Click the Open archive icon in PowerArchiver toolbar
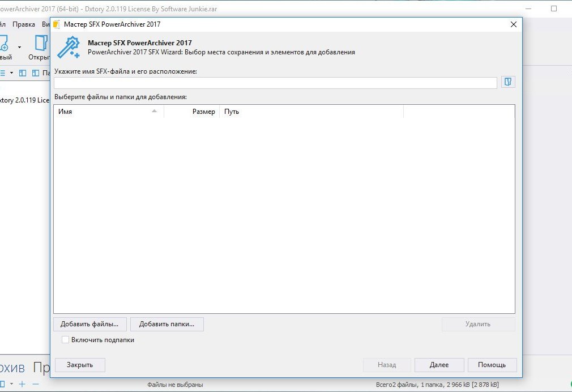Viewport: 572px width, 392px height. pos(41,43)
